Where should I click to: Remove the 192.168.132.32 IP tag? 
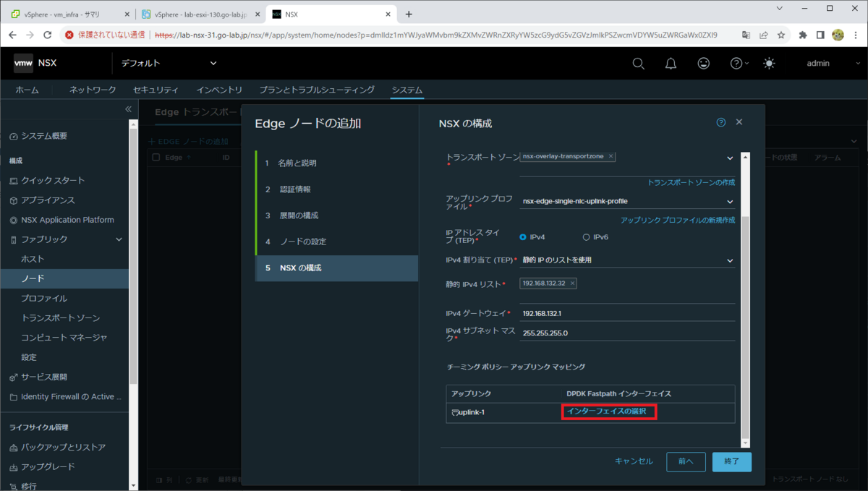coord(573,283)
